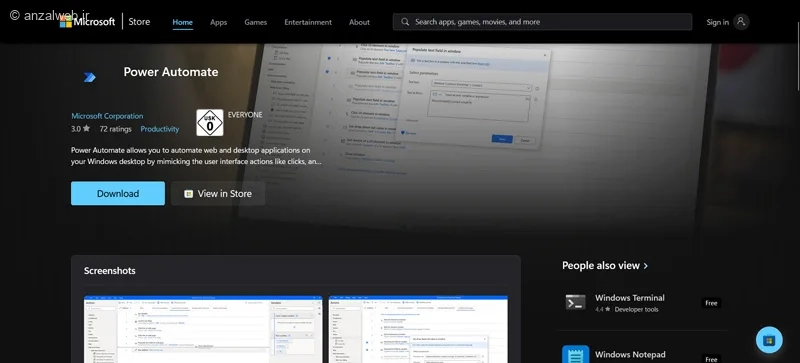Expand the People also view chevron
The width and height of the screenshot is (800, 363).
646,265
